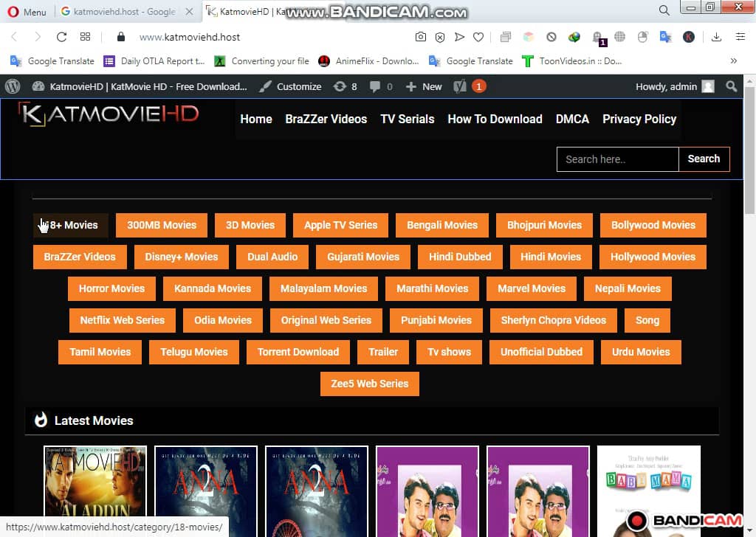Open the Yoast SEO icon with notification
Viewport: 756px width, 537px height.
[x=470, y=87]
